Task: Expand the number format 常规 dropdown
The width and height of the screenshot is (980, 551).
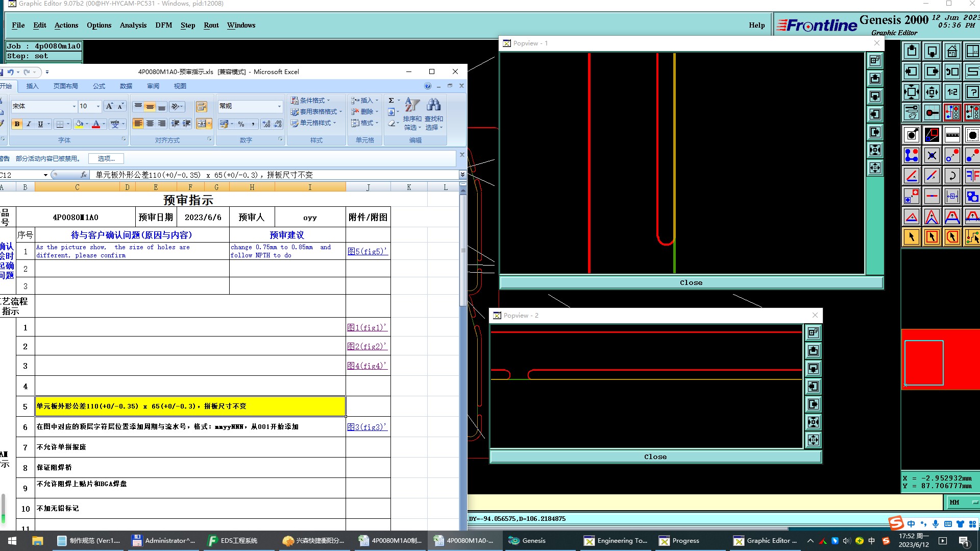Action: [x=279, y=106]
